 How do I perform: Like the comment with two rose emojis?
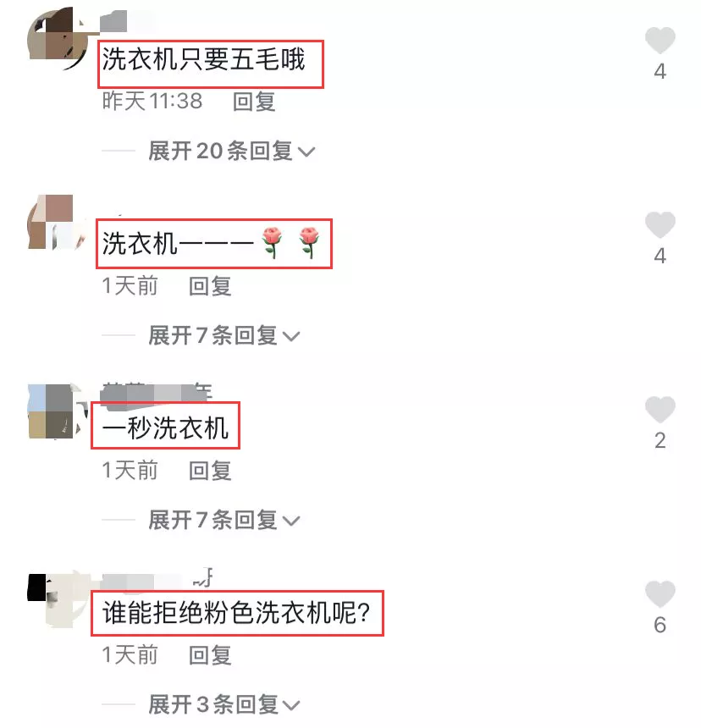(x=660, y=224)
